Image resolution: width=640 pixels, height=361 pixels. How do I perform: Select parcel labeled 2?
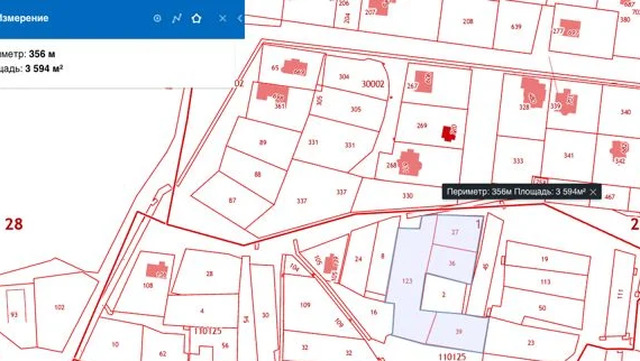pyautogui.click(x=444, y=294)
